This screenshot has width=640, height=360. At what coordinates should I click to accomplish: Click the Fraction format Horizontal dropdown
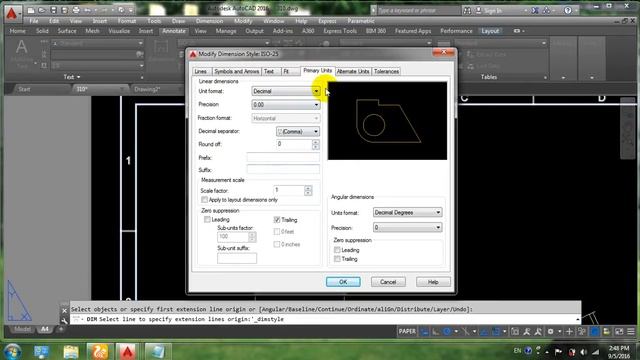286,118
